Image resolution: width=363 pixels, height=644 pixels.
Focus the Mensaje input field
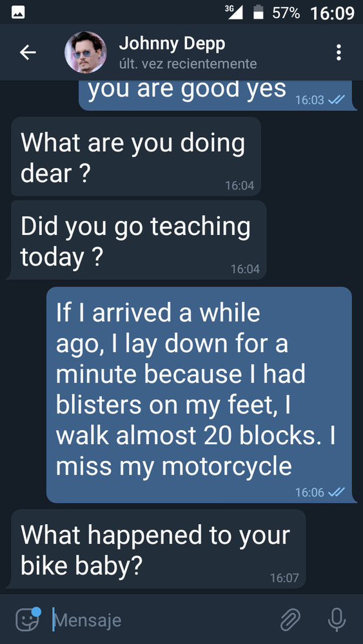coord(164,620)
